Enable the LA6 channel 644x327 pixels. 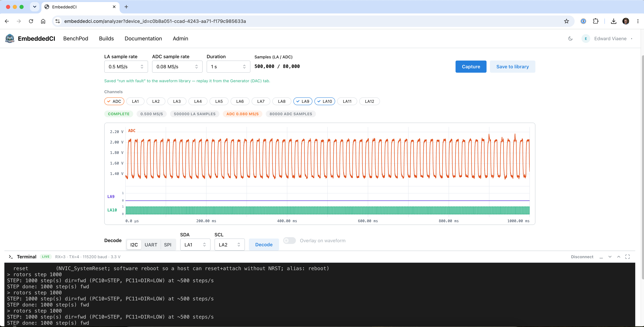coord(240,101)
